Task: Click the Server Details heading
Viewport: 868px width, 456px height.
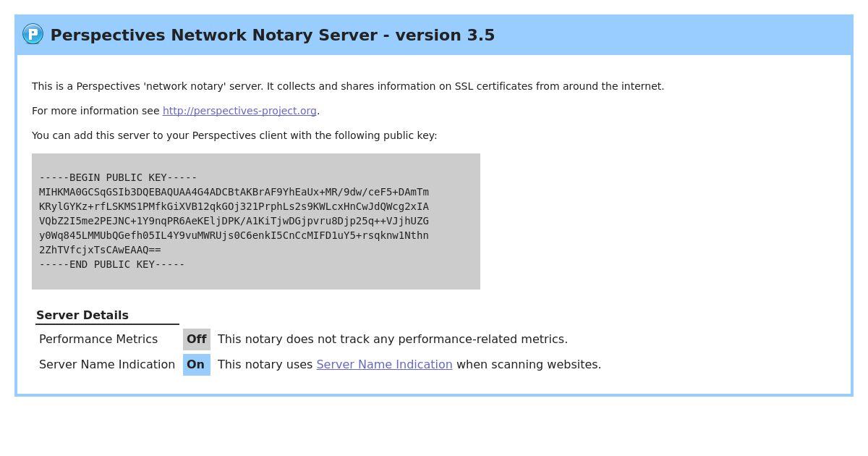Action: [x=82, y=315]
